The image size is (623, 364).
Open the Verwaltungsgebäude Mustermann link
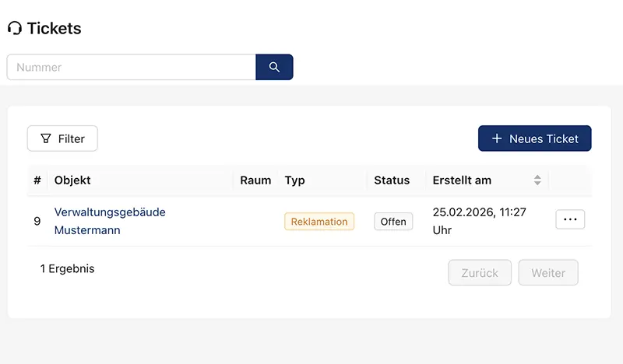point(110,221)
